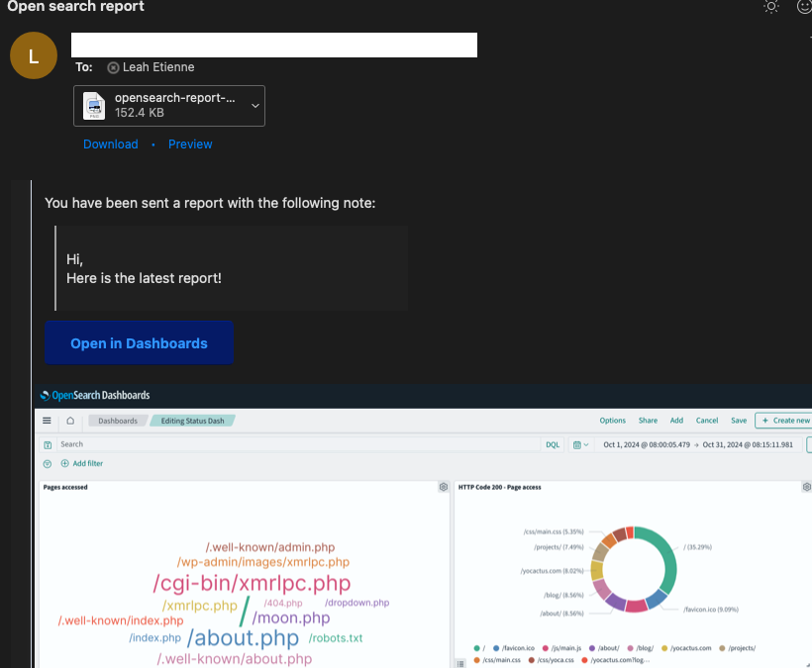Click the filter options icon
812x668 pixels.
48,463
